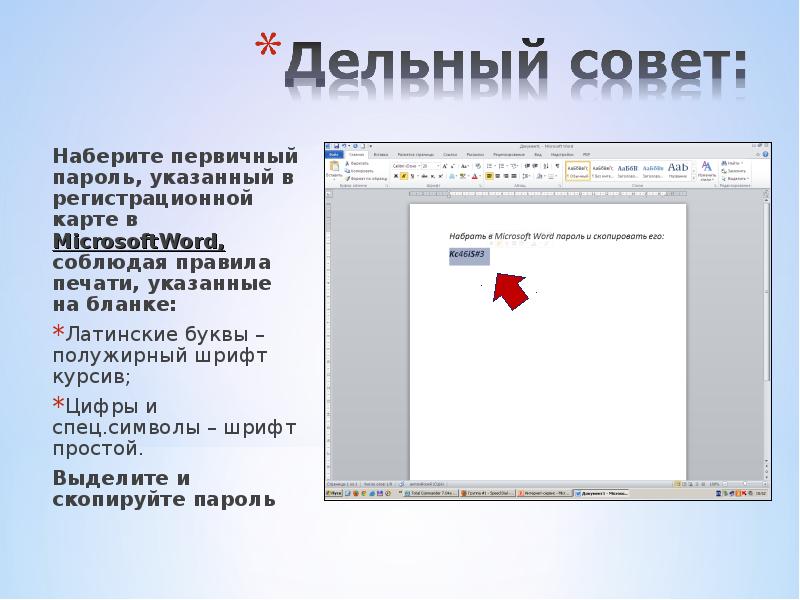800x600 pixels.
Task: Open the Change Case (Aa) dropdown
Action: click(x=465, y=166)
